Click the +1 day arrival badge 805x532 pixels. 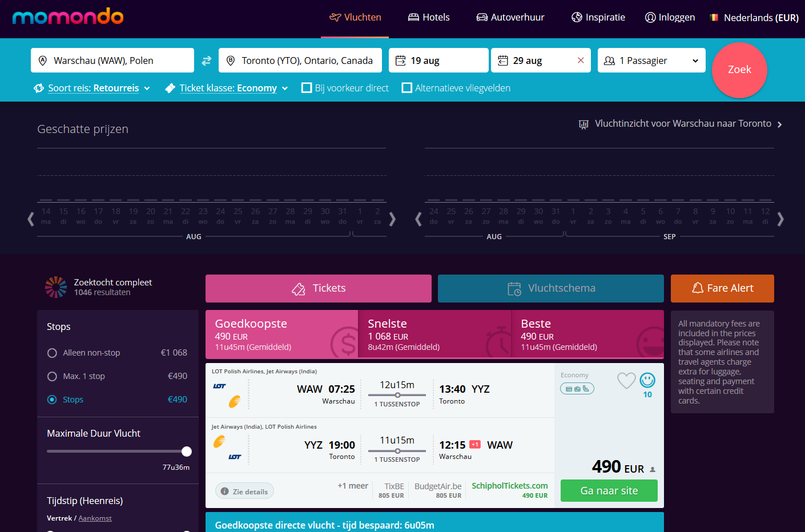tap(475, 444)
